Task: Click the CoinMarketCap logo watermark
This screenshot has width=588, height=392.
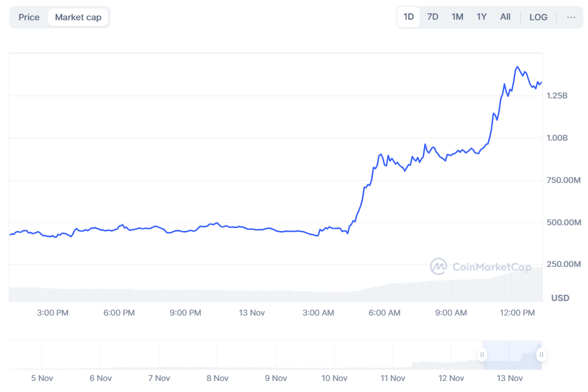Action: point(473,266)
